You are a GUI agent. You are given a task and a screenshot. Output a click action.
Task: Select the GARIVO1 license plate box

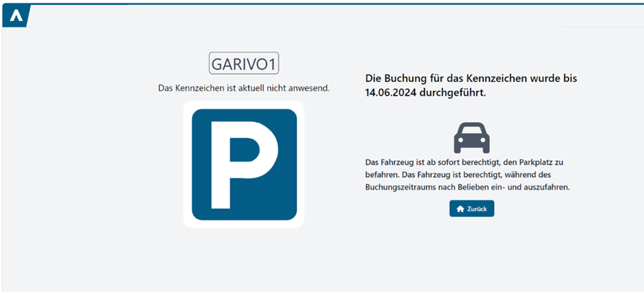pos(244,63)
